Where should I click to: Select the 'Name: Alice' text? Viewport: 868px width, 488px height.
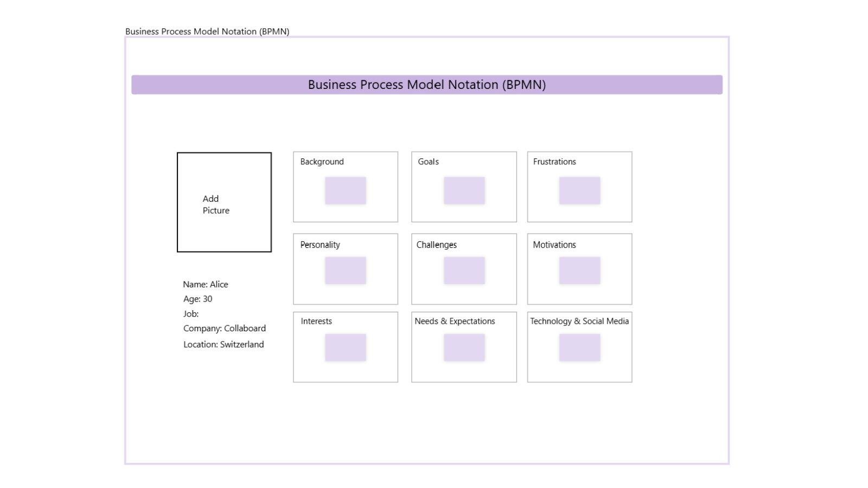point(206,284)
